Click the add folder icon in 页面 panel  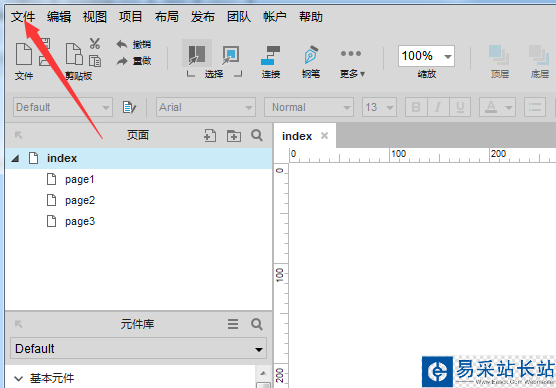point(234,135)
